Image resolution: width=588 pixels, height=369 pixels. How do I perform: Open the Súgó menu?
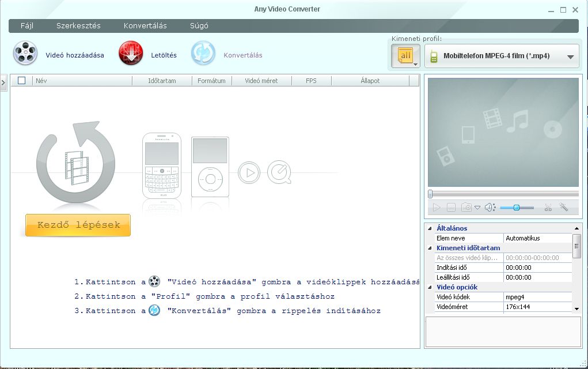pyautogui.click(x=199, y=26)
